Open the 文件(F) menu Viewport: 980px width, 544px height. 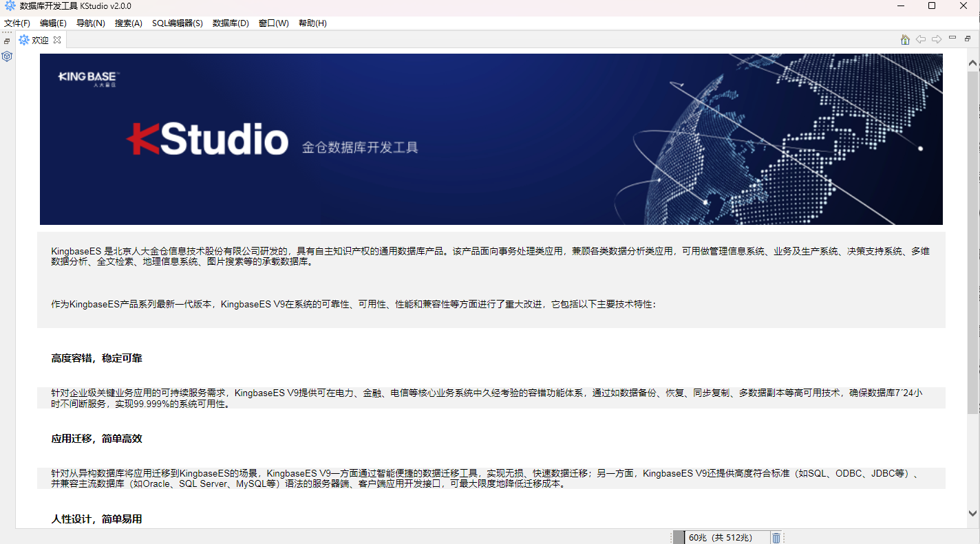pos(17,23)
